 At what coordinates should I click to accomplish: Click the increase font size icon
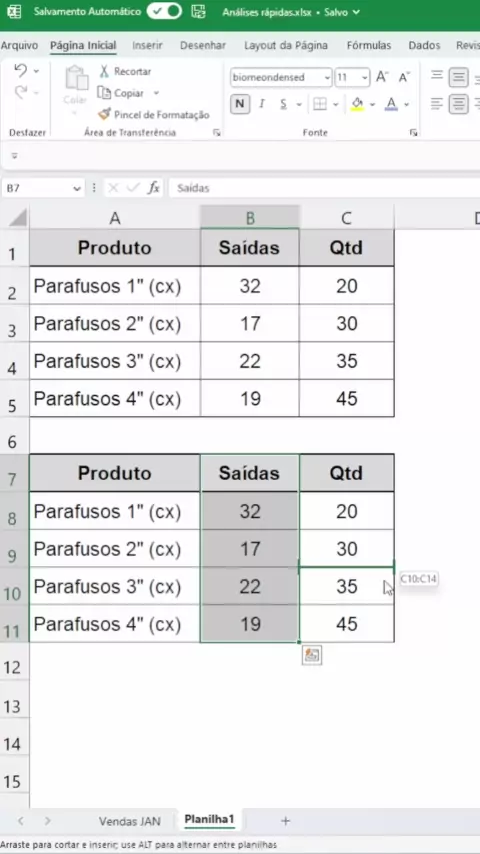382,77
